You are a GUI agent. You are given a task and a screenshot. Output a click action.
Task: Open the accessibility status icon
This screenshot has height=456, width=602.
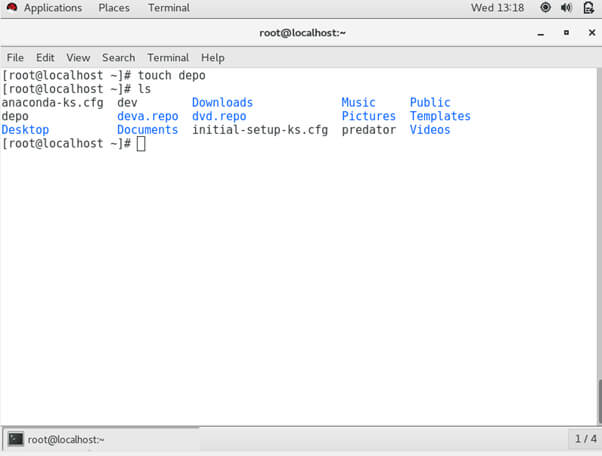point(545,8)
